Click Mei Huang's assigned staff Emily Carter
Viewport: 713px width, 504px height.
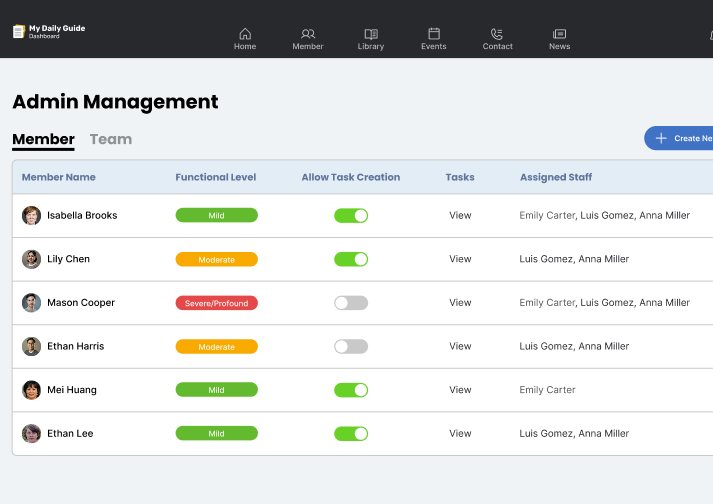click(547, 390)
